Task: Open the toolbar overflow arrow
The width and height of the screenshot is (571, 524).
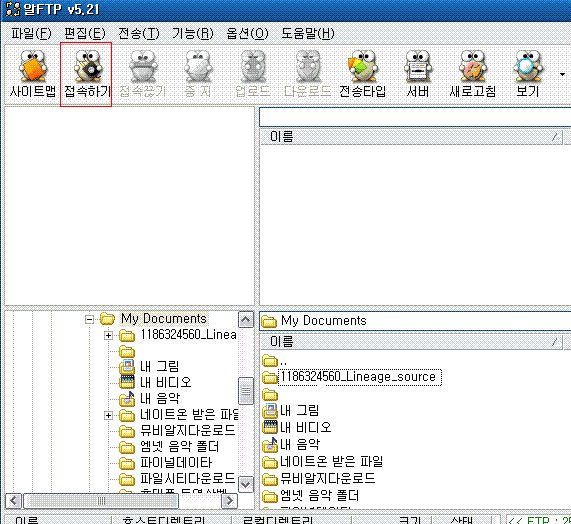Action: [562, 75]
